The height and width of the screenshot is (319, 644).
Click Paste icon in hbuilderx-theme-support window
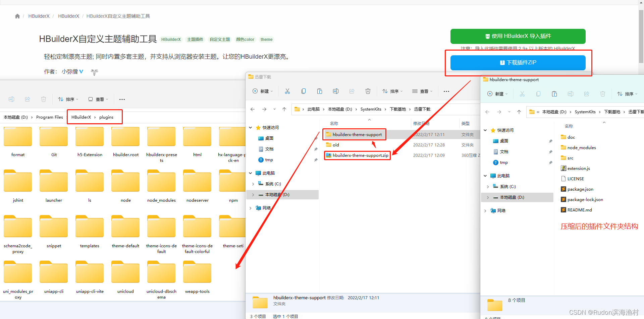pos(554,94)
